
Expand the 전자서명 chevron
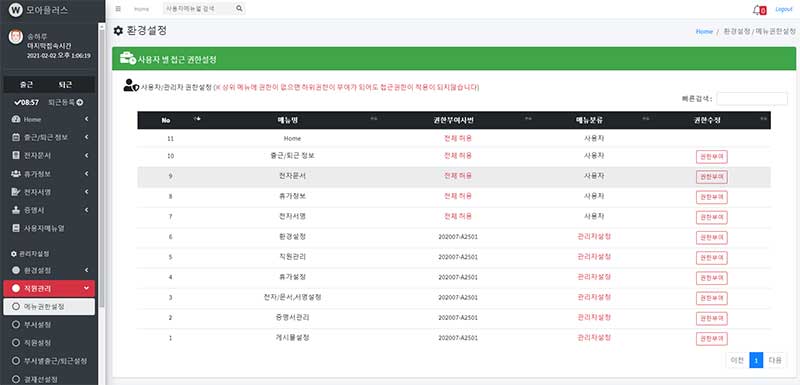[x=87, y=192]
